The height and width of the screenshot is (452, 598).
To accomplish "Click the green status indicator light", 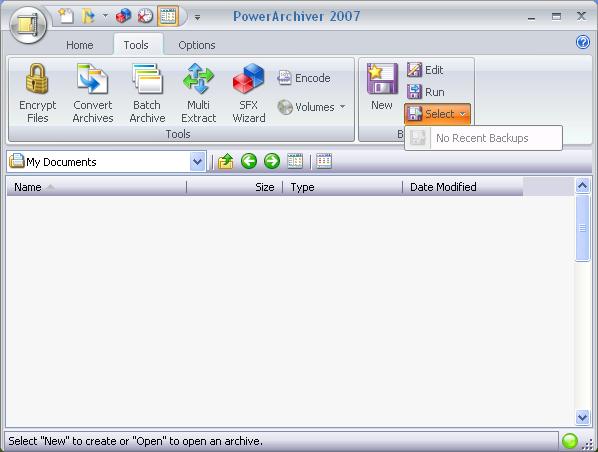I will pyautogui.click(x=570, y=441).
